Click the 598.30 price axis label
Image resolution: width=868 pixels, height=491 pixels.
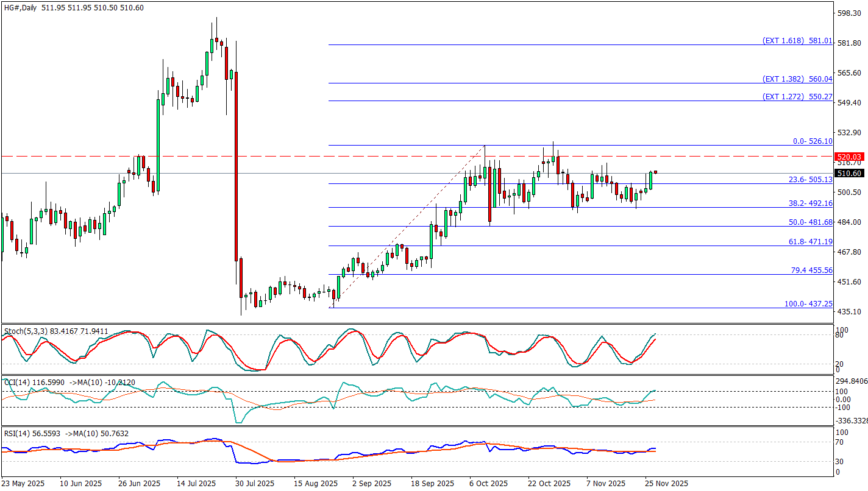click(850, 13)
